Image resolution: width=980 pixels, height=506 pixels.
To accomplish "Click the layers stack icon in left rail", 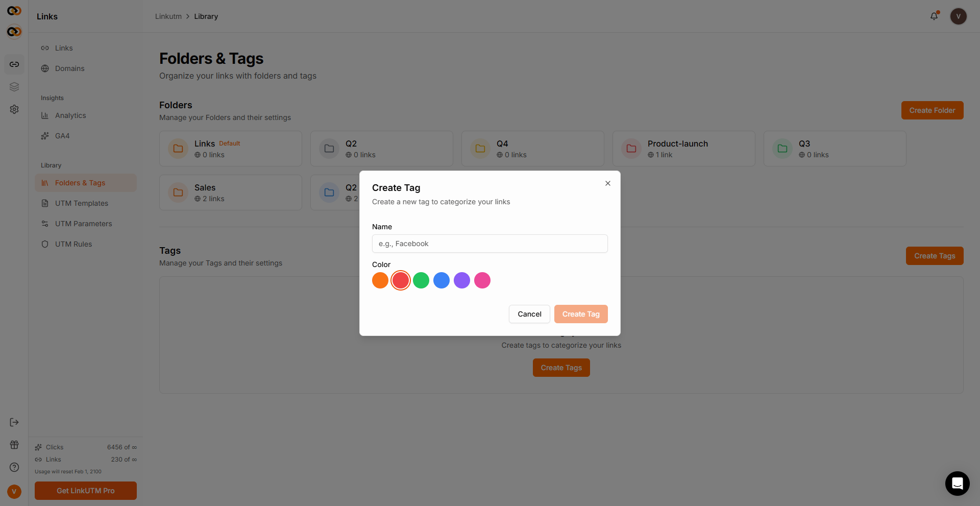I will coord(14,87).
